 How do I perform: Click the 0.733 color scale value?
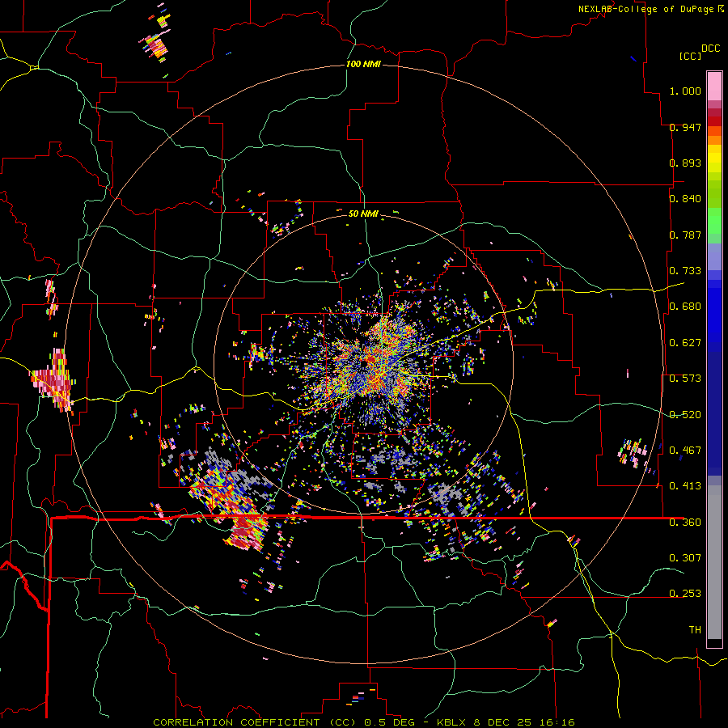tap(685, 271)
